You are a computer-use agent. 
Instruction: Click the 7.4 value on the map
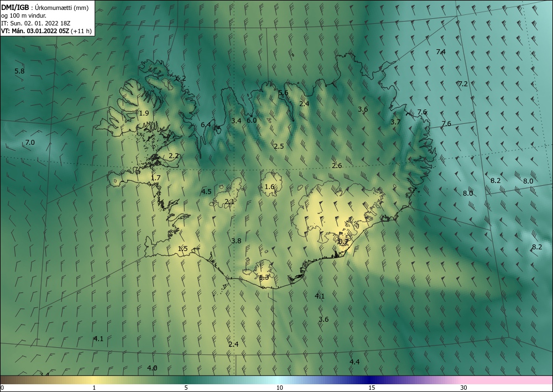pyautogui.click(x=441, y=52)
